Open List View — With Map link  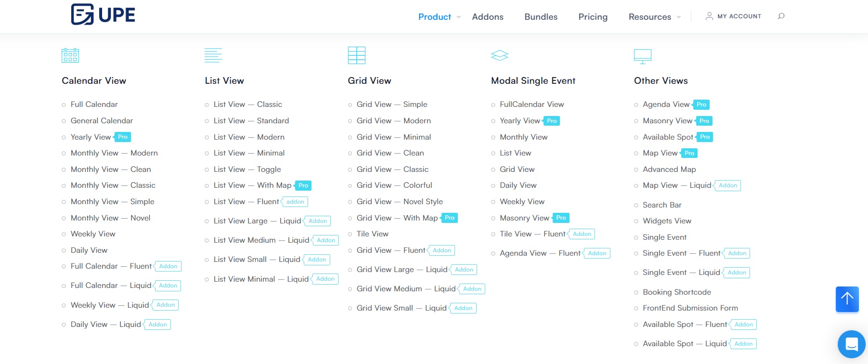[252, 185]
